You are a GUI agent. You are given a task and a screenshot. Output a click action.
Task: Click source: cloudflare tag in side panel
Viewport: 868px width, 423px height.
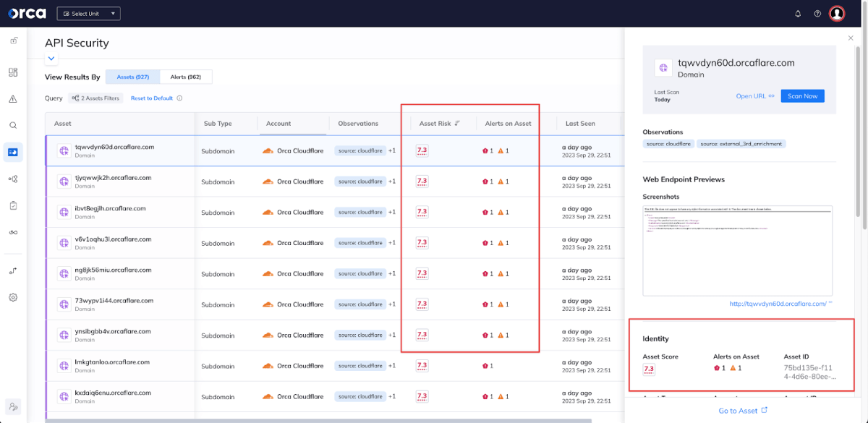tap(668, 144)
